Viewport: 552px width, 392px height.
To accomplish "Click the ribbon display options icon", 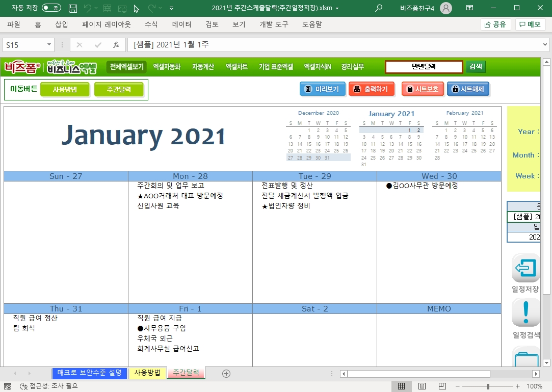I will [469, 8].
